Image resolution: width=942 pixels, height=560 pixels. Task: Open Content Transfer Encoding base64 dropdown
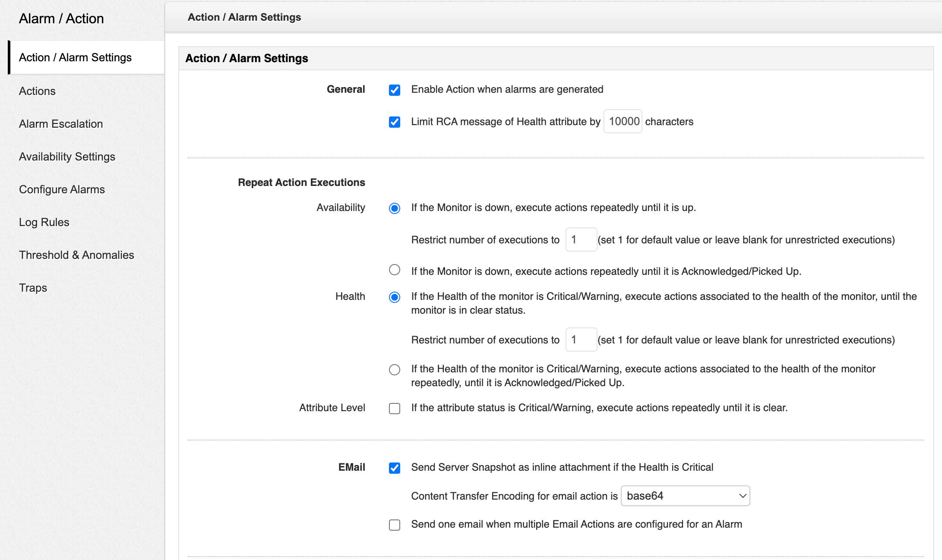685,496
